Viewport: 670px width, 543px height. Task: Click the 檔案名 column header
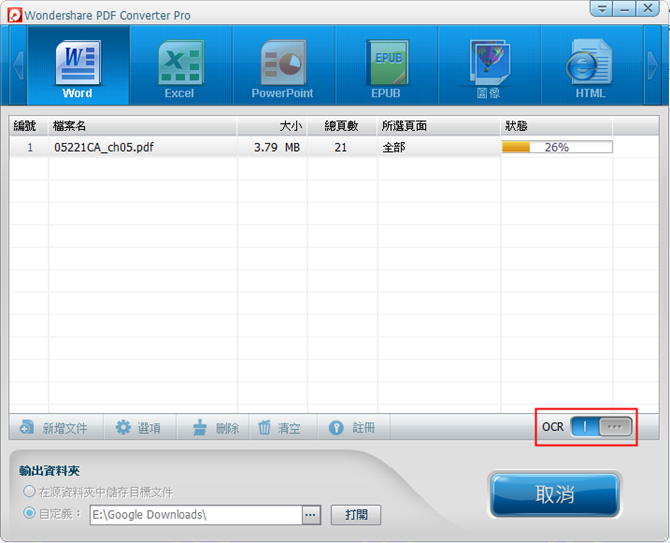click(143, 126)
